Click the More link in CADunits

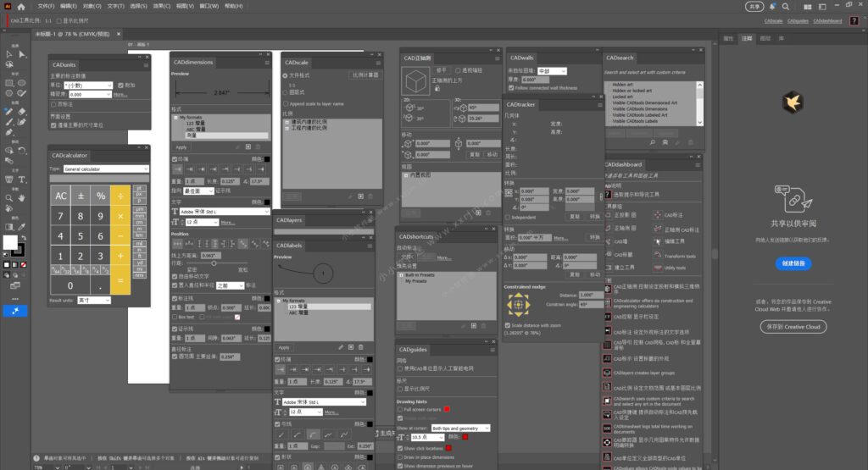(120, 95)
